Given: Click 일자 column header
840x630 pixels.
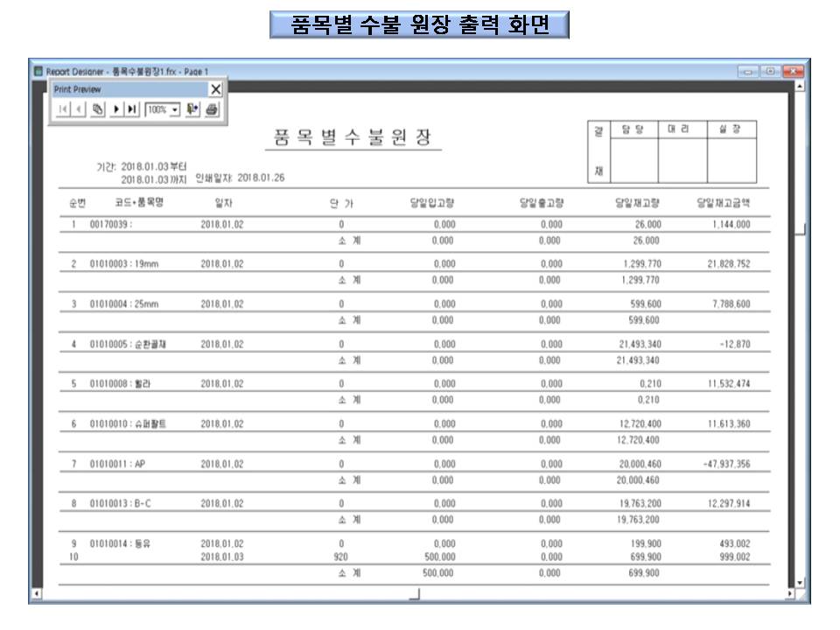Looking at the screenshot, I should [223, 203].
